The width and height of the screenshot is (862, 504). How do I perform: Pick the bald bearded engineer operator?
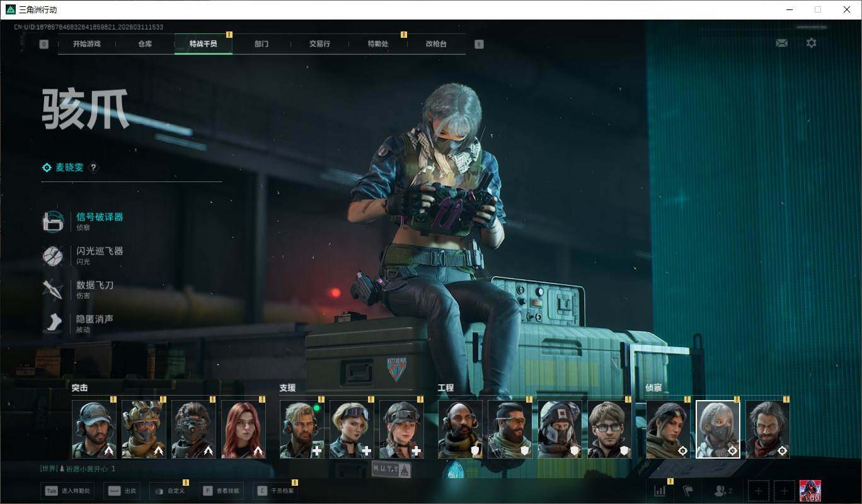(x=460, y=430)
